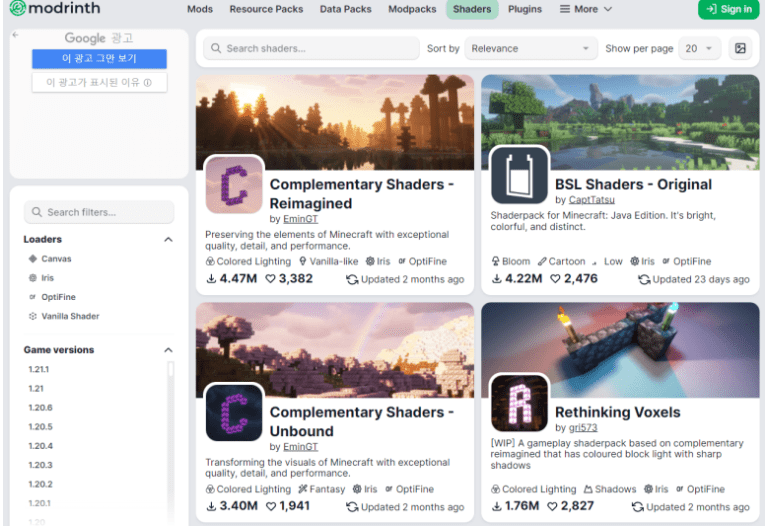Click the update icon on BSL Shaders card
The image size is (771, 530).
[x=644, y=280]
